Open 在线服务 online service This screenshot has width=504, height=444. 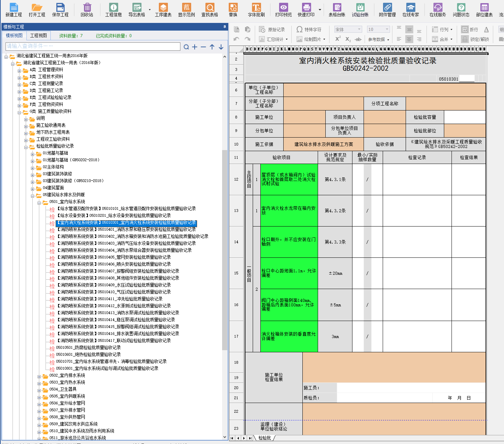pyautogui.click(x=438, y=10)
